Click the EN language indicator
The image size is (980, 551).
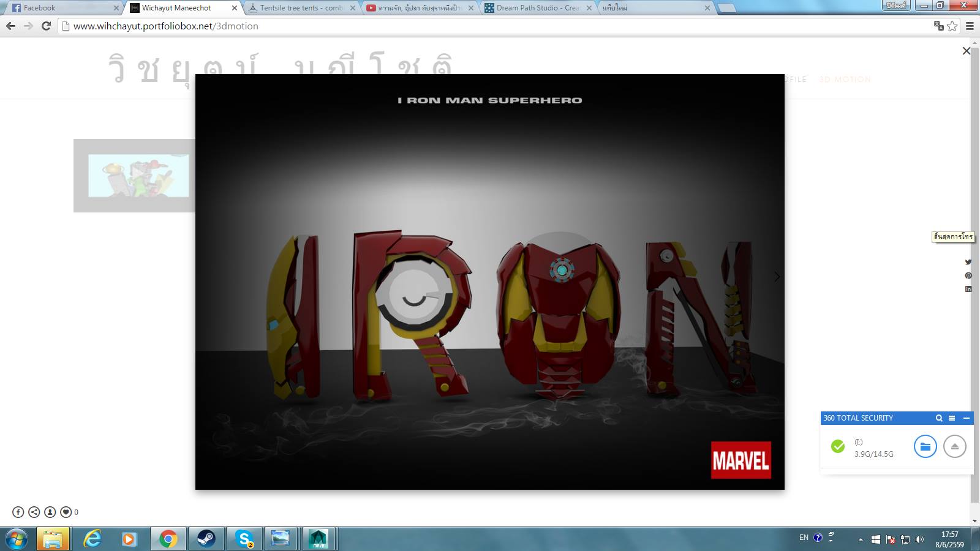pyautogui.click(x=804, y=538)
